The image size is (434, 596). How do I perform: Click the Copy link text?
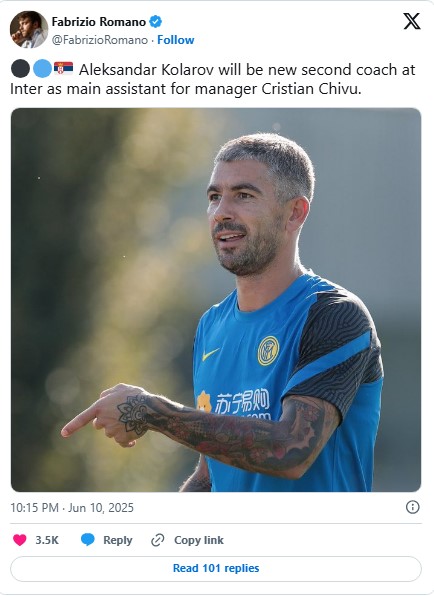coord(199,540)
